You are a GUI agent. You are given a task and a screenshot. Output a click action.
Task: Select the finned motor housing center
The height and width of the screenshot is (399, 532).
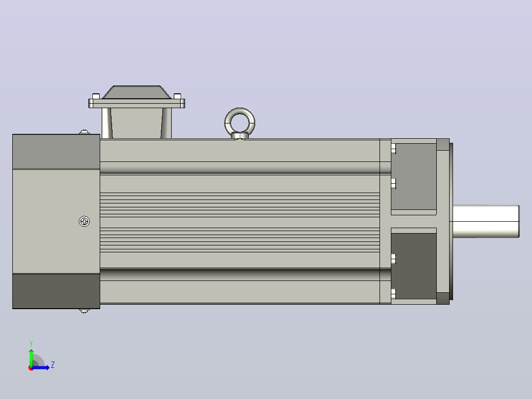click(239, 221)
